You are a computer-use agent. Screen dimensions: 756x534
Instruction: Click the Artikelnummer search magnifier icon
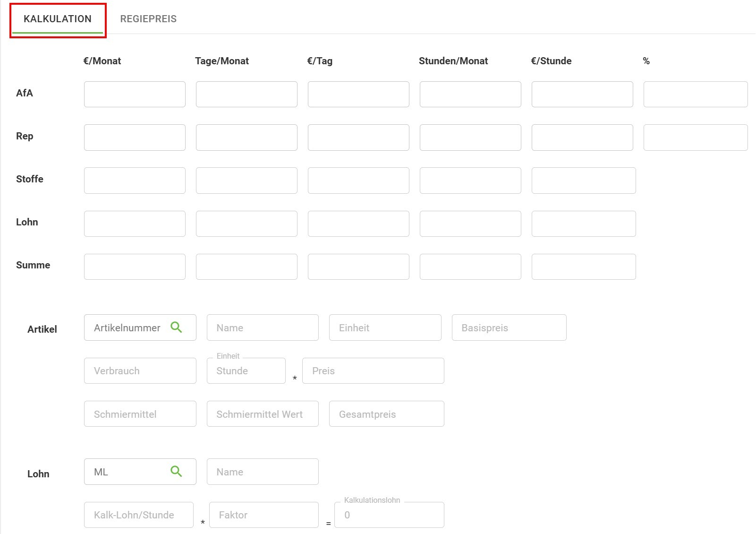click(176, 327)
